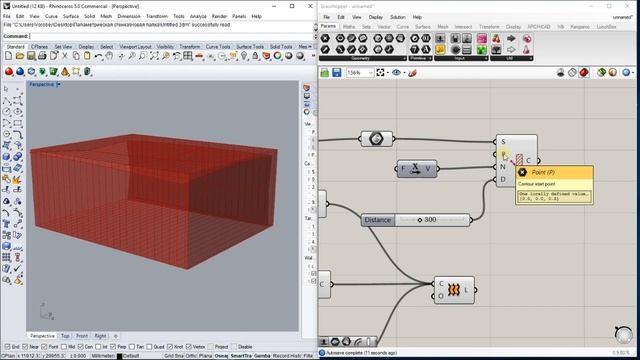The image size is (640, 360).
Task: Click the orange cone icon in Rhino toolbar
Action: [65, 72]
